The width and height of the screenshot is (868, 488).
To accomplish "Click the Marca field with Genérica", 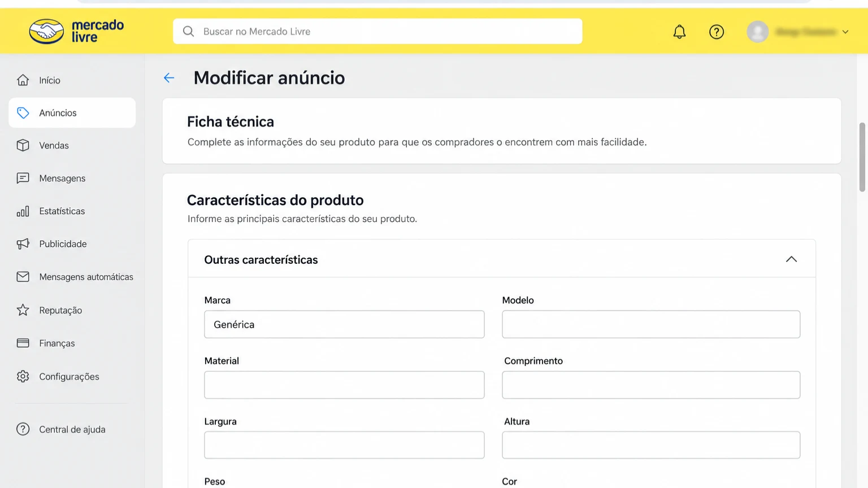I will click(344, 324).
